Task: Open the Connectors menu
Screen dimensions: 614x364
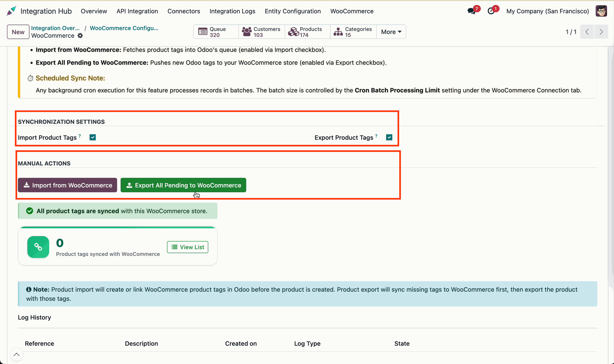Action: pos(184,11)
